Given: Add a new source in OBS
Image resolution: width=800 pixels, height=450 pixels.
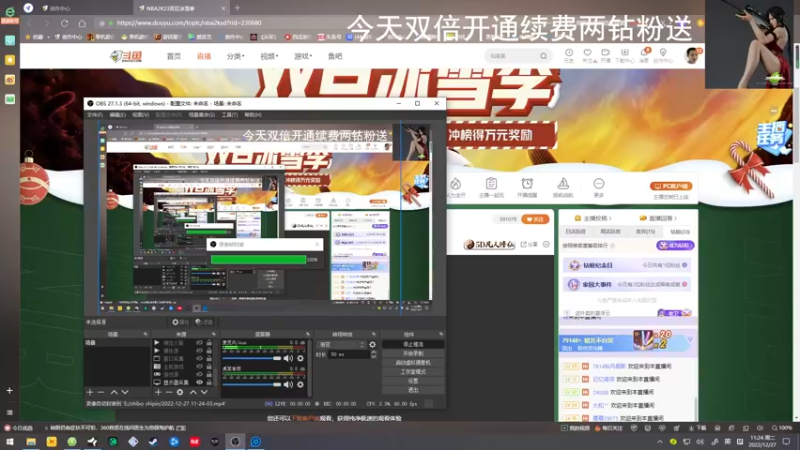Looking at the screenshot, I should 158,392.
